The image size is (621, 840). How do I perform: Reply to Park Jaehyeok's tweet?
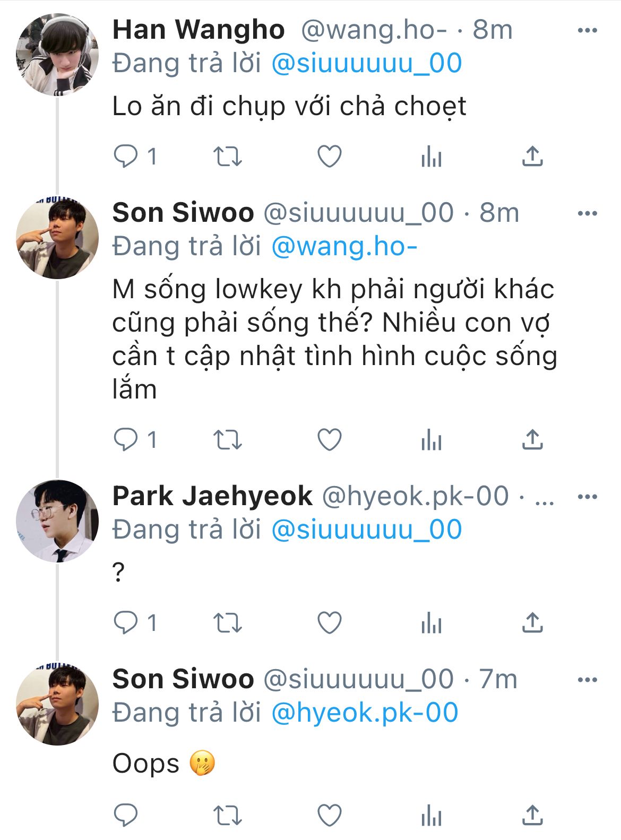pos(126,622)
